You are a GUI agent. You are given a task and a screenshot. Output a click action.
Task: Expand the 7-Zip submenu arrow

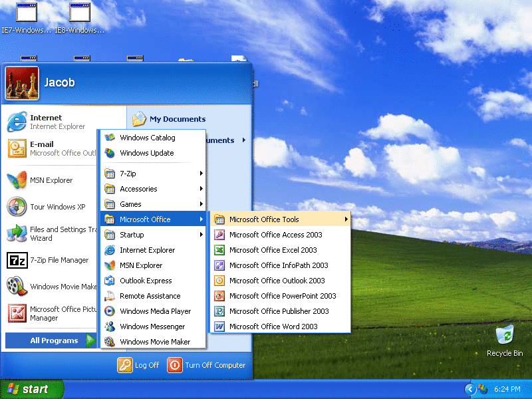coord(201,174)
